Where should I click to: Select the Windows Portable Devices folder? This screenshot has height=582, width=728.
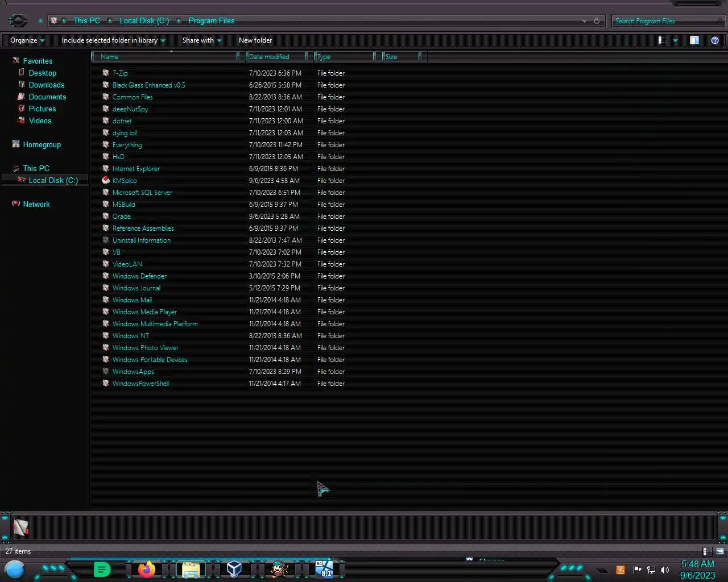(x=150, y=359)
